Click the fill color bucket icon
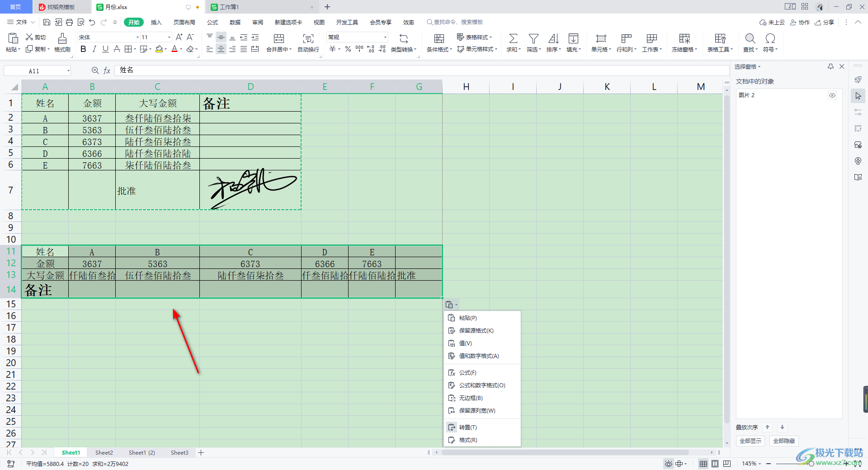 [x=159, y=49]
